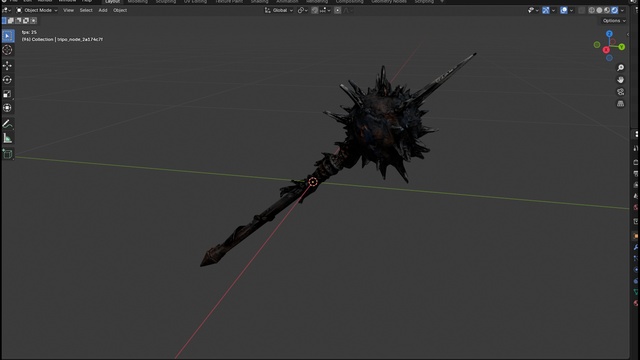Add a workspace with plus button
640x360 pixels.
click(442, 2)
